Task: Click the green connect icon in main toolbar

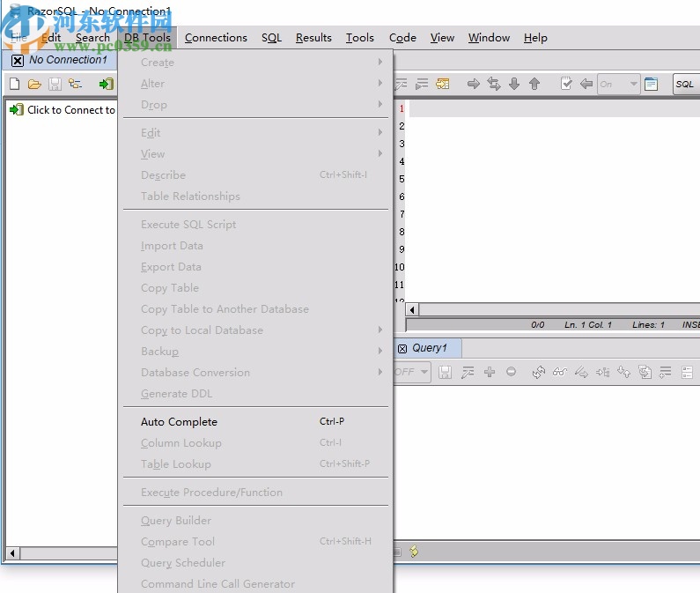Action: click(x=107, y=84)
